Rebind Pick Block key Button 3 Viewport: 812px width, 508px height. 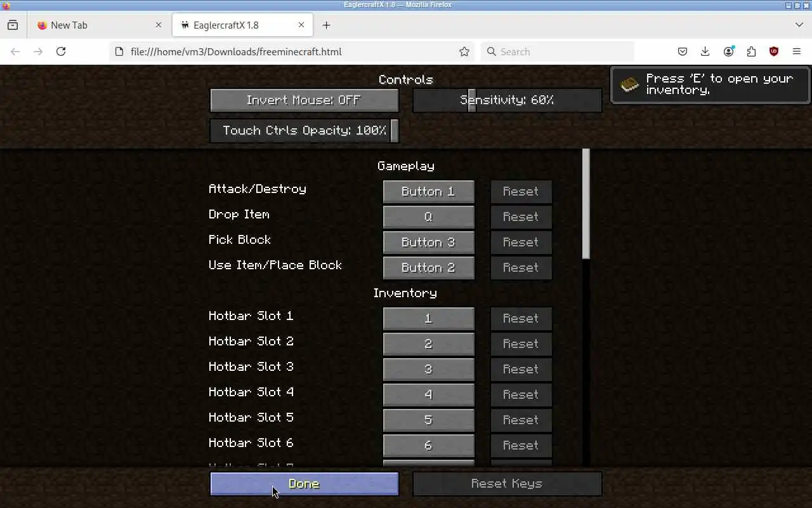429,242
